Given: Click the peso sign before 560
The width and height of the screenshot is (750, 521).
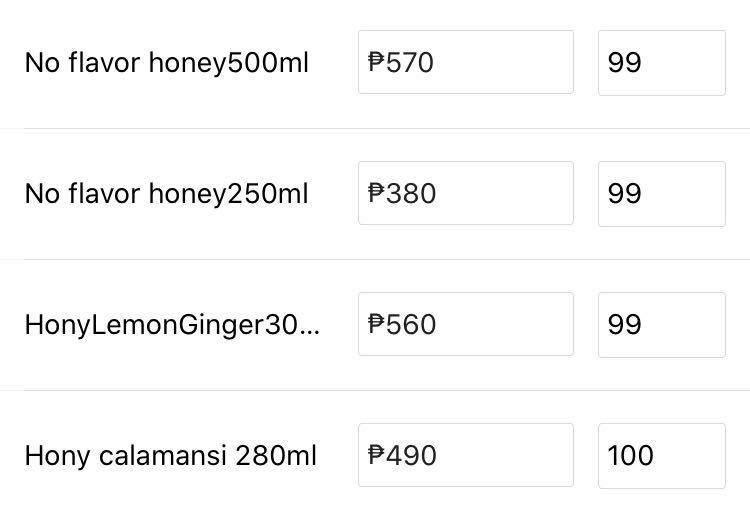Looking at the screenshot, I should pyautogui.click(x=376, y=325).
